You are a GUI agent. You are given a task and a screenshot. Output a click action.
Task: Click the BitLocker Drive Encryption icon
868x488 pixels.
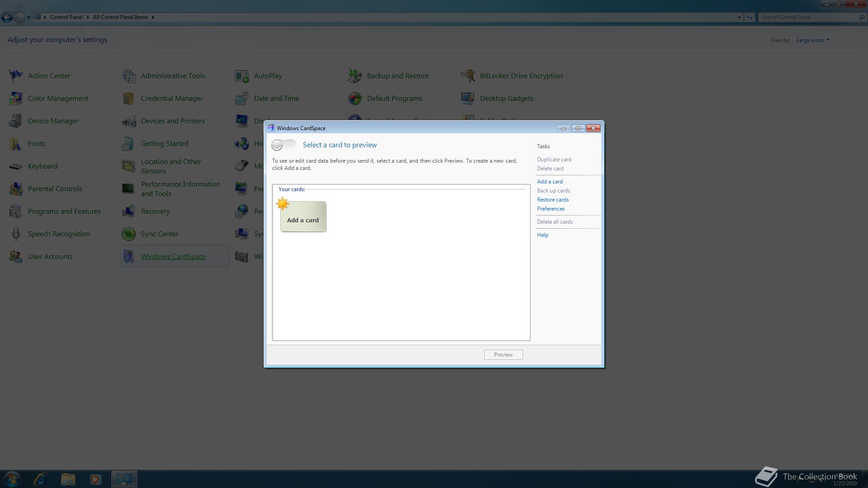tap(468, 75)
